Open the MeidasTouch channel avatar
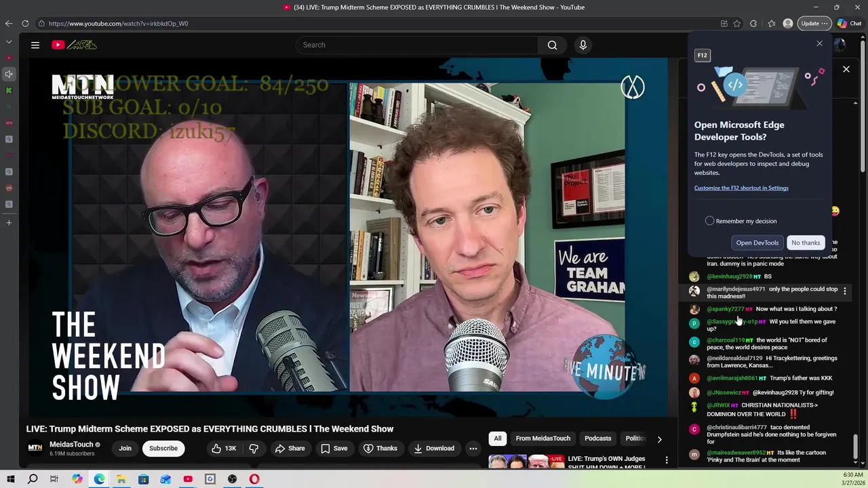Image resolution: width=868 pixels, height=488 pixels. (x=35, y=448)
